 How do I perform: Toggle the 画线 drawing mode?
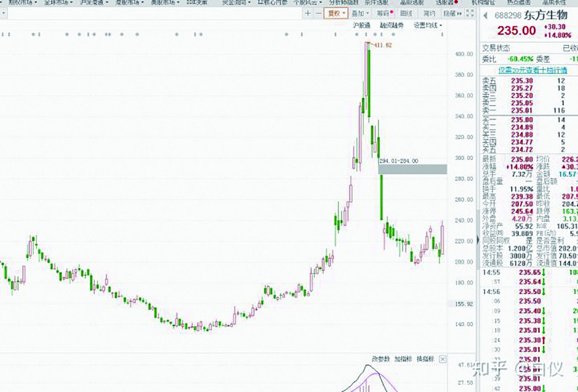406,13
